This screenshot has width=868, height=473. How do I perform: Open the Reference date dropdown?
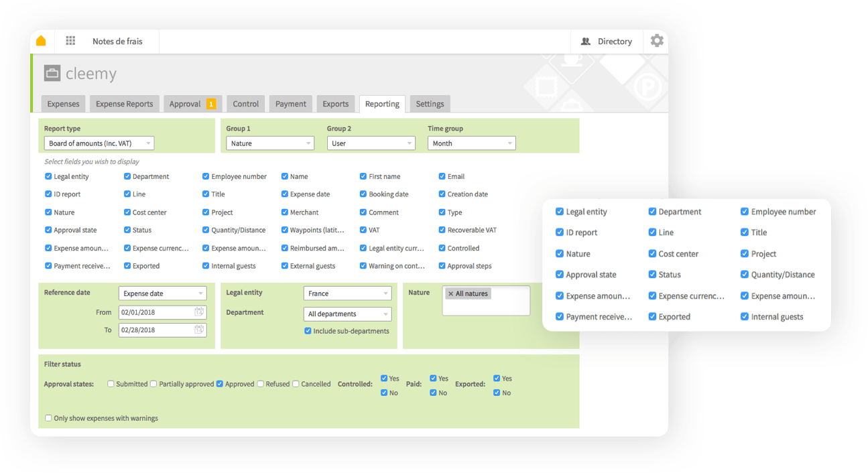coord(163,293)
